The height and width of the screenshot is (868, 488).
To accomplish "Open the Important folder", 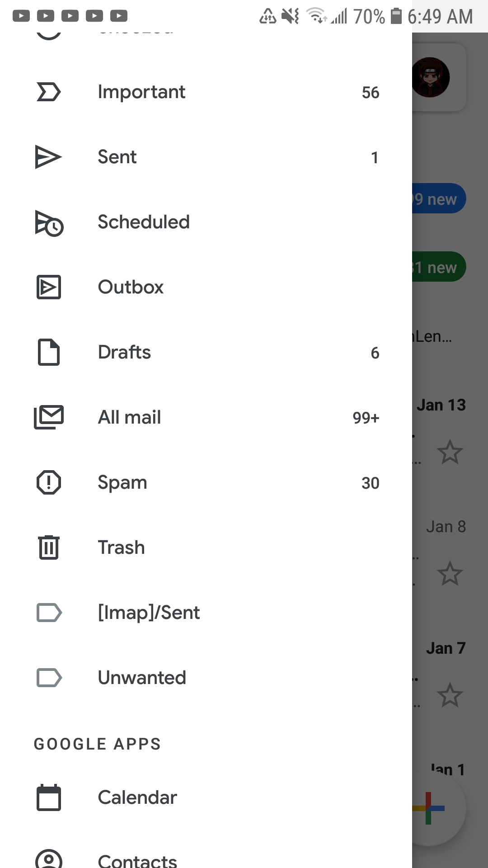I will coord(206,92).
